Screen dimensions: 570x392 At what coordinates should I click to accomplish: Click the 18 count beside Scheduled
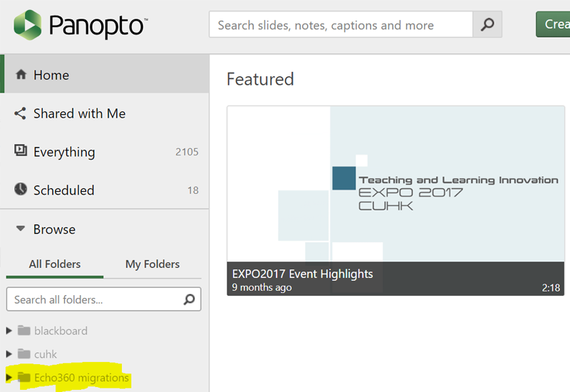tap(193, 190)
